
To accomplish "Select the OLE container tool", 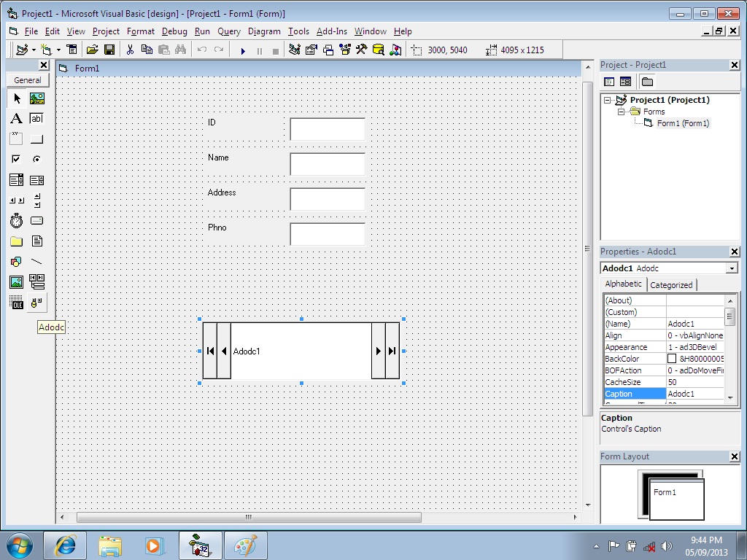I will tap(17, 303).
